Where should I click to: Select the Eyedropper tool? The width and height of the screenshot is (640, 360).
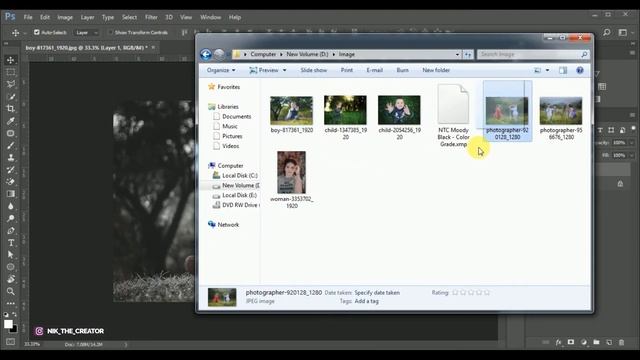[x=11, y=121]
